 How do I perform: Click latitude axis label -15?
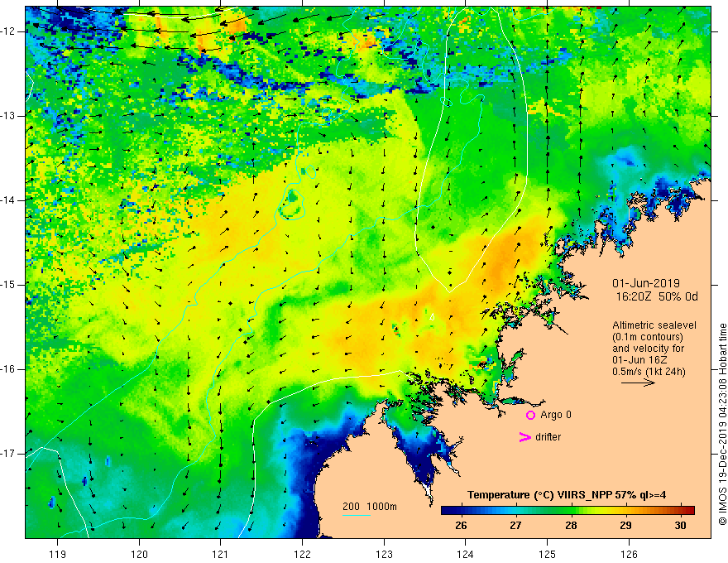10,285
